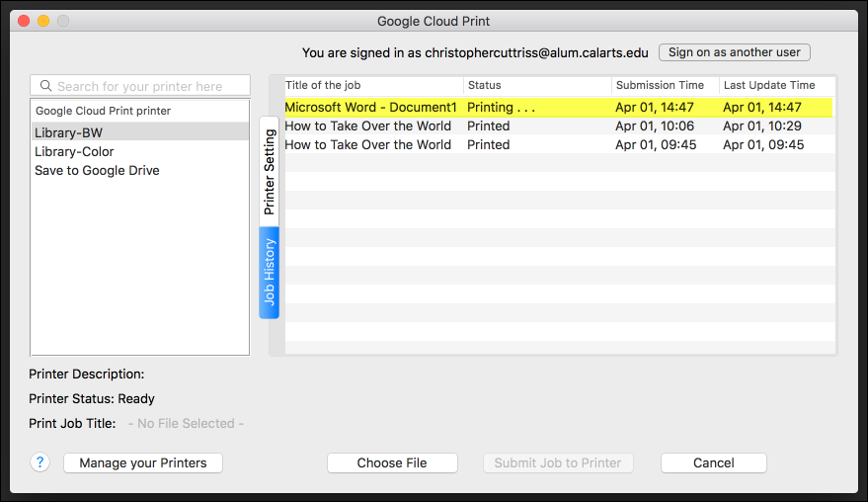Click last update time Apr 01, 10:29
Image resolution: width=868 pixels, height=502 pixels.
pos(761,125)
